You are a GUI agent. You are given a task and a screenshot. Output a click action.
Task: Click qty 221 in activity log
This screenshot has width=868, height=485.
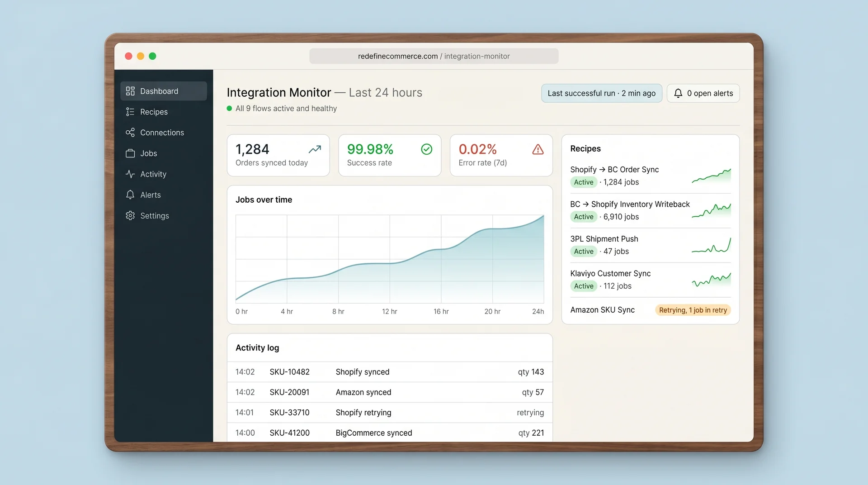pyautogui.click(x=531, y=433)
